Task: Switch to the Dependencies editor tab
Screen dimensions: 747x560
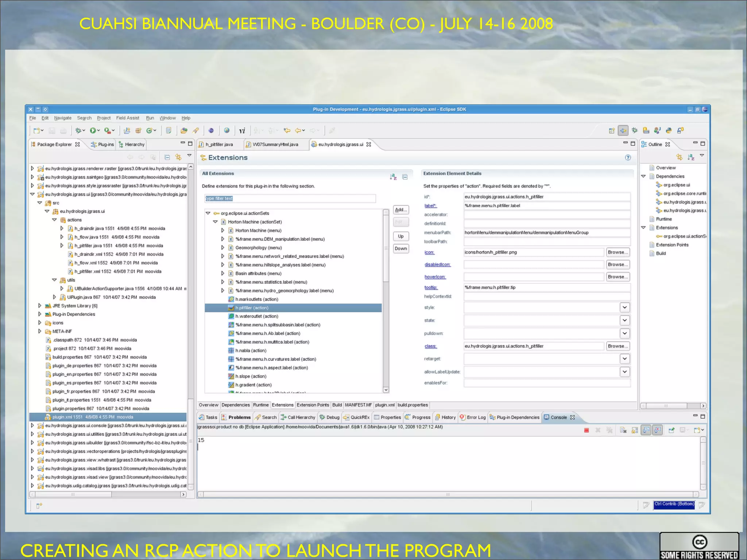Action: [236, 405]
